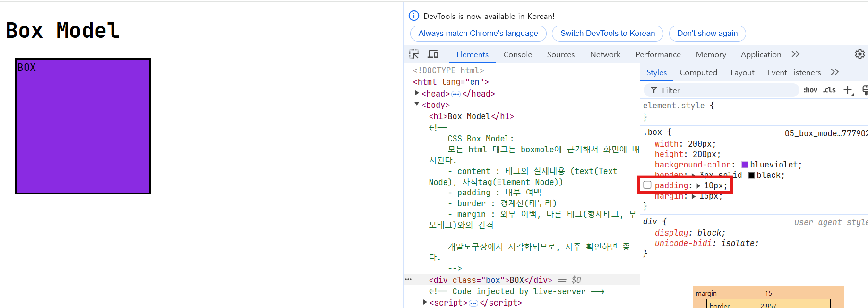Click Switch DevTools to Korean button
This screenshot has width=868, height=308.
(608, 33)
